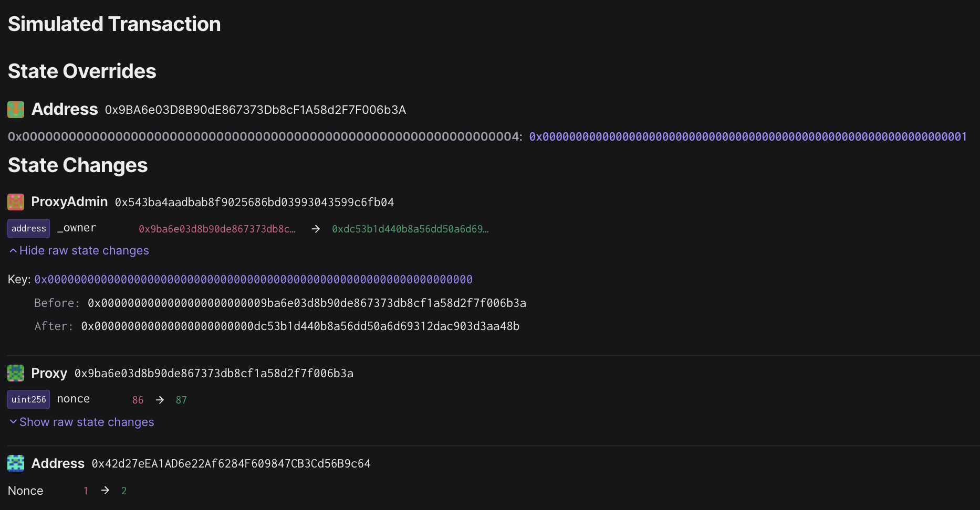Collapse raw state changes with chevron-up icon
This screenshot has height=510, width=980.
pyautogui.click(x=13, y=251)
